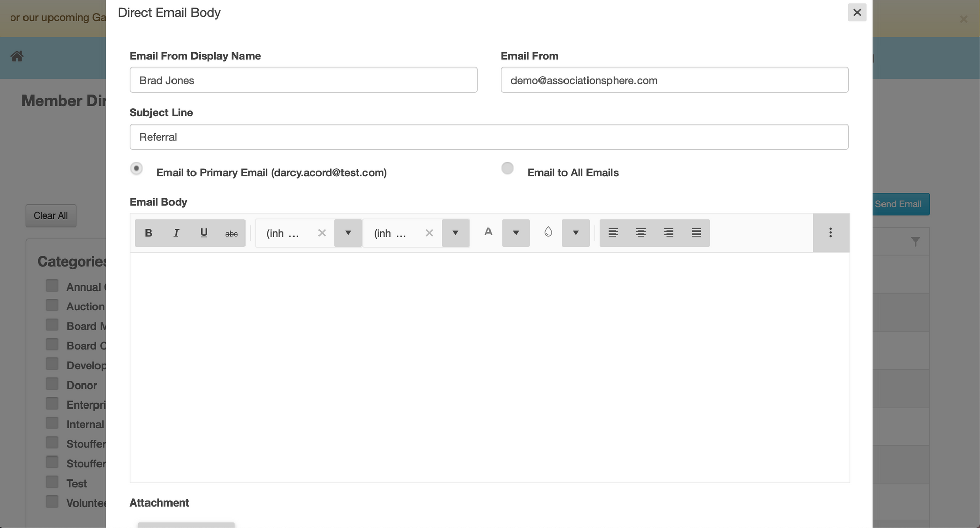Click the Subject Line input field
The height and width of the screenshot is (528, 980).
tap(489, 137)
